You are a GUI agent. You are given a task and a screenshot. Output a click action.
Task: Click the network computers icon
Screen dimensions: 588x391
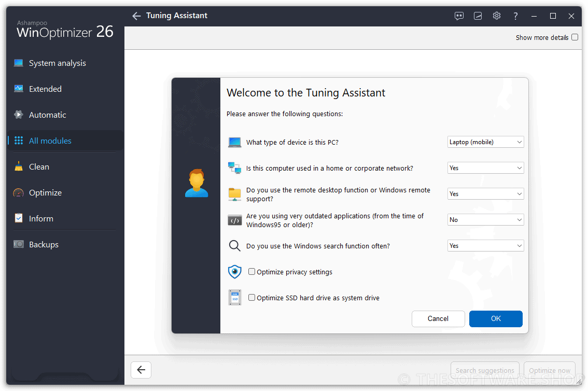(x=235, y=168)
